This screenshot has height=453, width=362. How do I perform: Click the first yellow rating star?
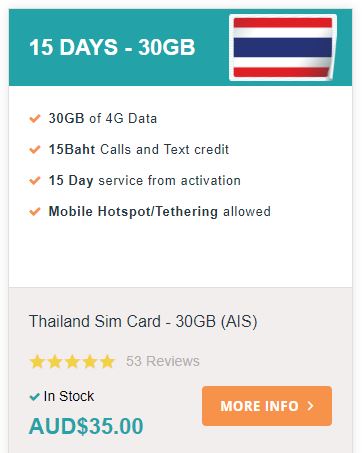pyautogui.click(x=37, y=362)
